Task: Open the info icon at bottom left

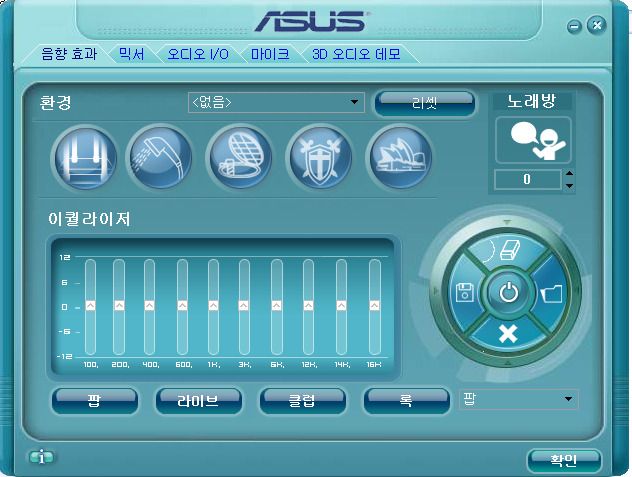Action: 41,457
